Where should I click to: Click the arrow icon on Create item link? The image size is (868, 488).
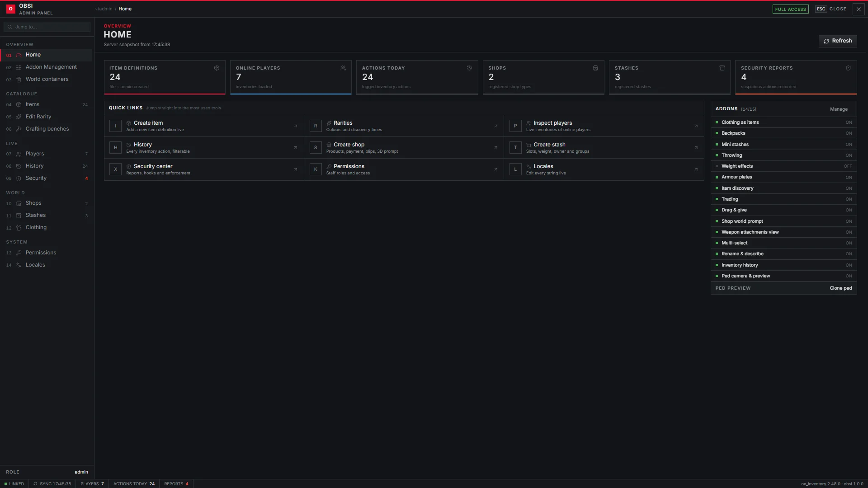[x=296, y=126]
